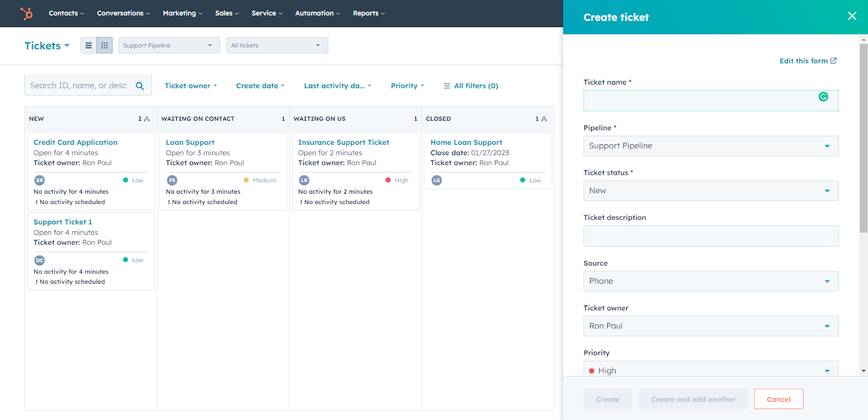This screenshot has height=420, width=868.
Task: Open the Contacts menu
Action: pyautogui.click(x=66, y=13)
